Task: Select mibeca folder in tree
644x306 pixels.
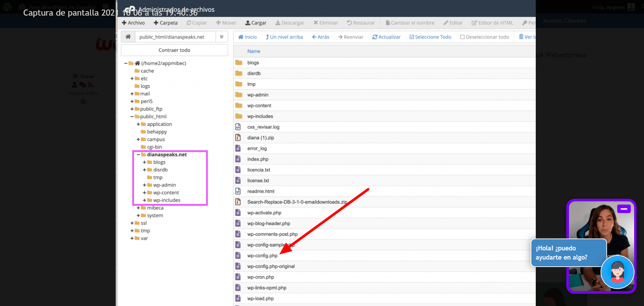Action: point(155,208)
